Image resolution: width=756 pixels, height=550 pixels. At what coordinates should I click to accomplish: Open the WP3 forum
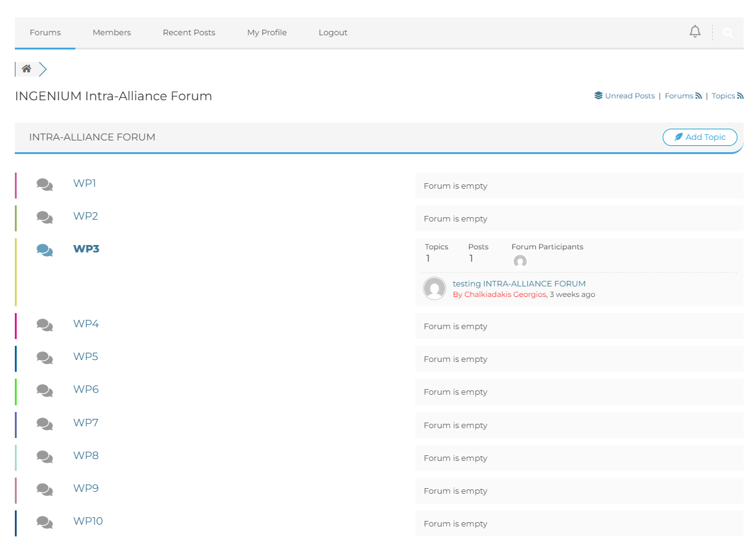pos(86,249)
